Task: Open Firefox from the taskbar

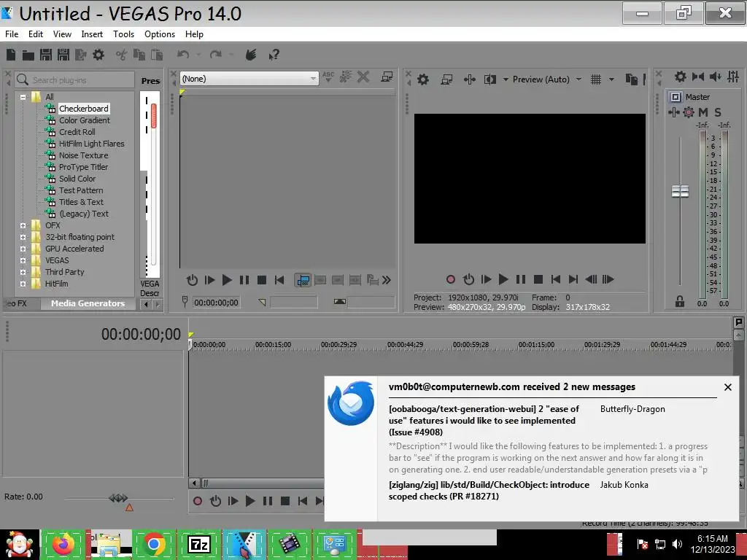Action: 63,544
